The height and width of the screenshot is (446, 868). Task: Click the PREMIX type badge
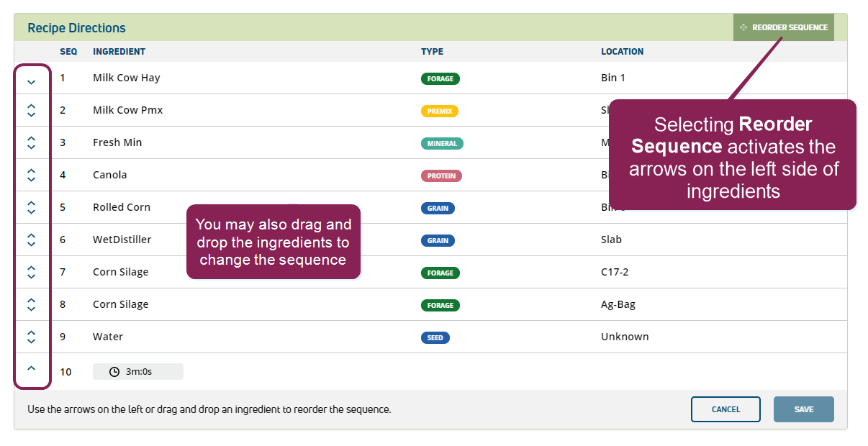point(439,111)
